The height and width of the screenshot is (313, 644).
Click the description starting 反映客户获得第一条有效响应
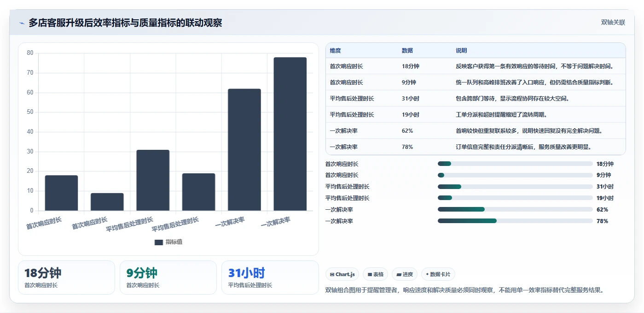point(534,66)
